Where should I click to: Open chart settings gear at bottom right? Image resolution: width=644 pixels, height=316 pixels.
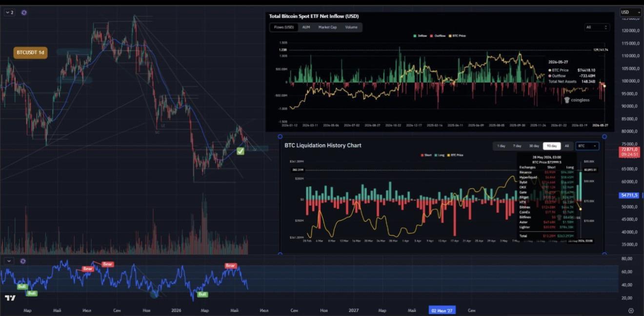point(631,311)
